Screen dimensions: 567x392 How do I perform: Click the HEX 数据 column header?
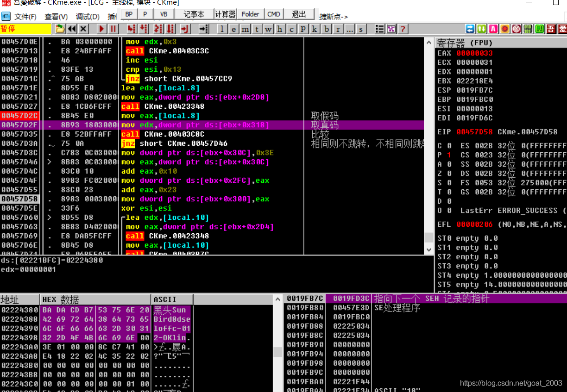tap(96, 299)
